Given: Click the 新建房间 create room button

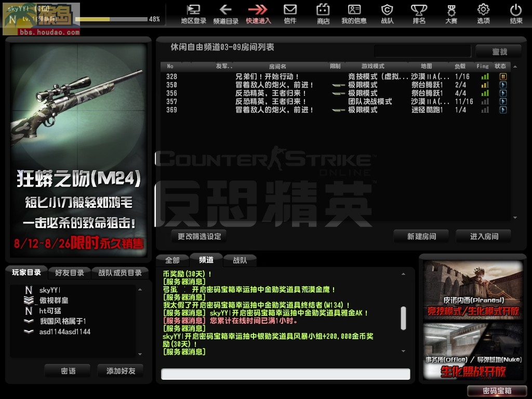Looking at the screenshot, I should [x=421, y=236].
